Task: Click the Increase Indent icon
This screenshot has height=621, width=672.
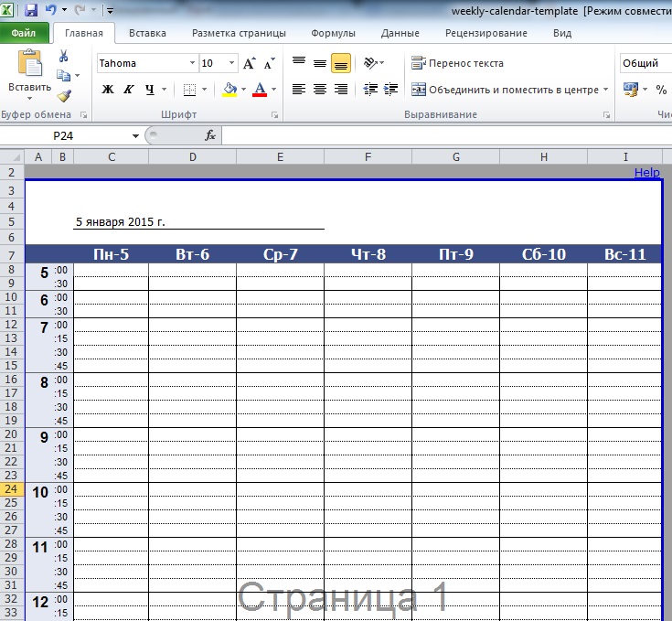Action: point(392,90)
